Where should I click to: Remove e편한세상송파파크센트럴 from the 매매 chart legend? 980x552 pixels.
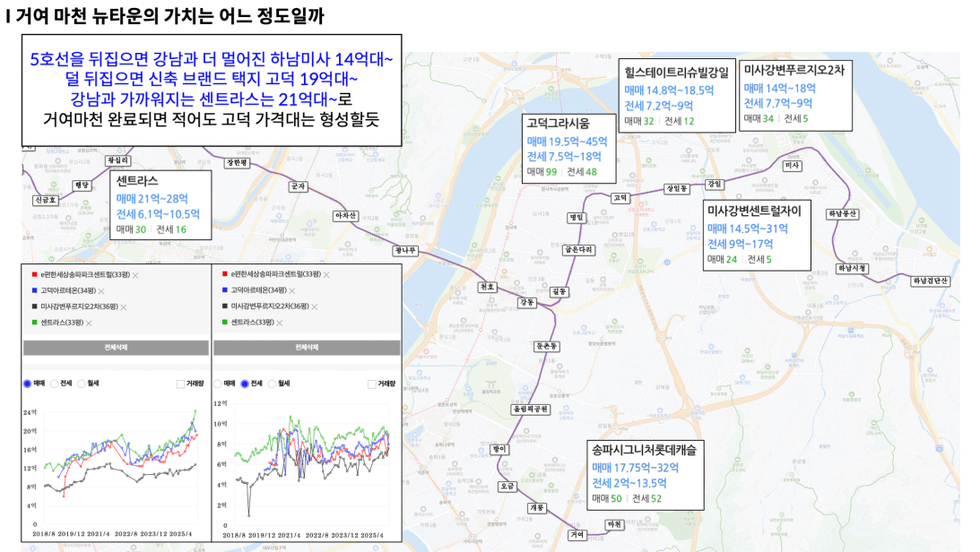point(135,275)
